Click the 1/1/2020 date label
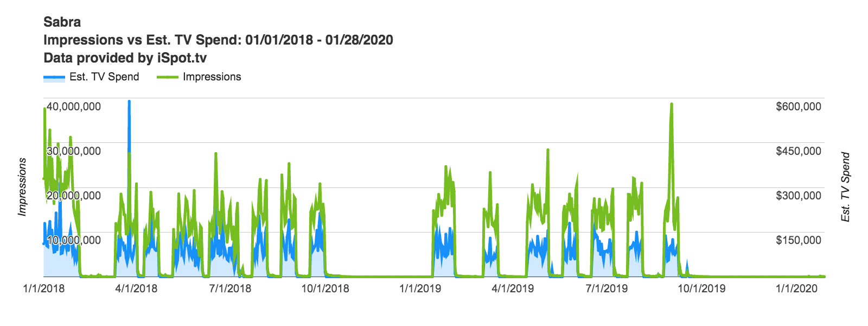The height and width of the screenshot is (326, 868). (x=796, y=289)
